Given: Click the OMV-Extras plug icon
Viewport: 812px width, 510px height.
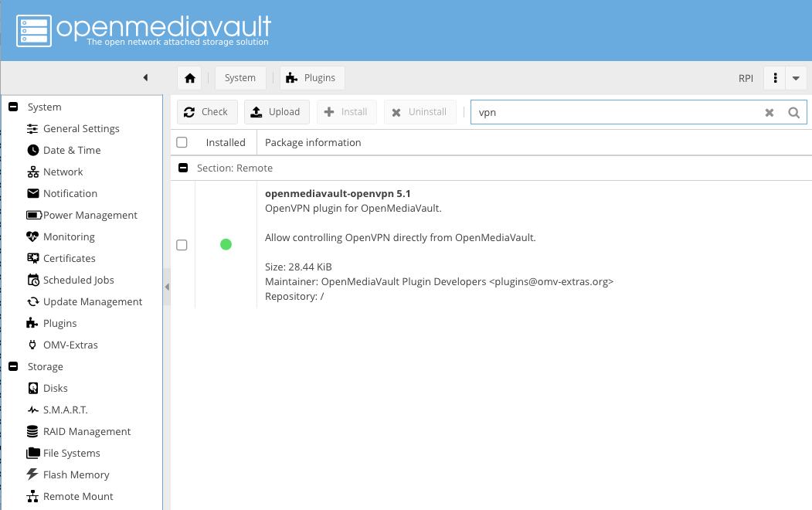Looking at the screenshot, I should [32, 345].
